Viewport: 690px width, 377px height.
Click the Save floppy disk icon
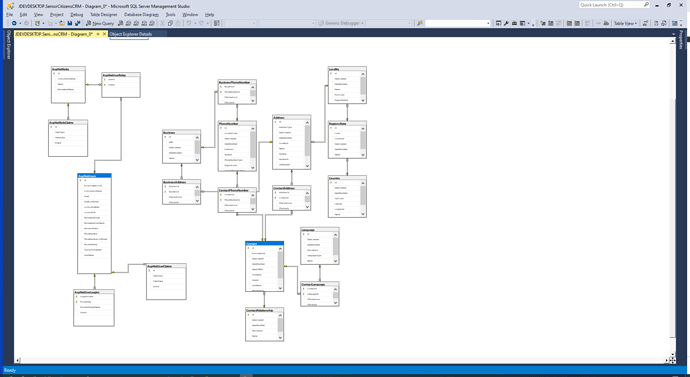[x=70, y=23]
